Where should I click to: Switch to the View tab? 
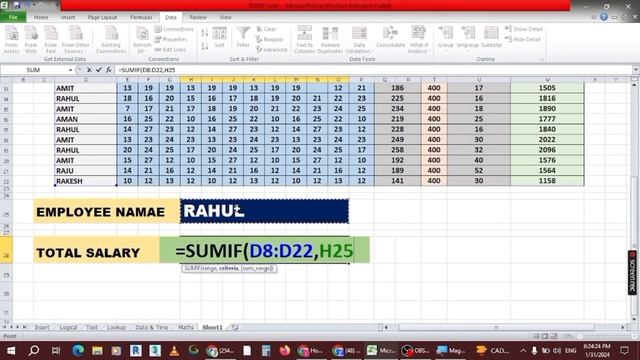point(225,17)
